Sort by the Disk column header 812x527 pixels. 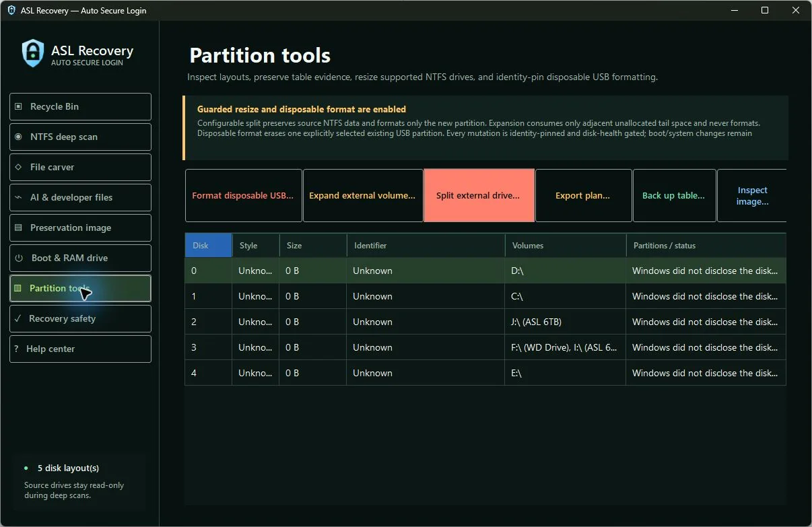209,246
